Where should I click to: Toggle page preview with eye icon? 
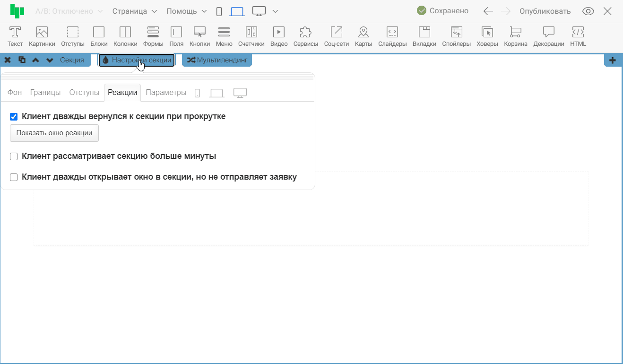[x=588, y=11]
